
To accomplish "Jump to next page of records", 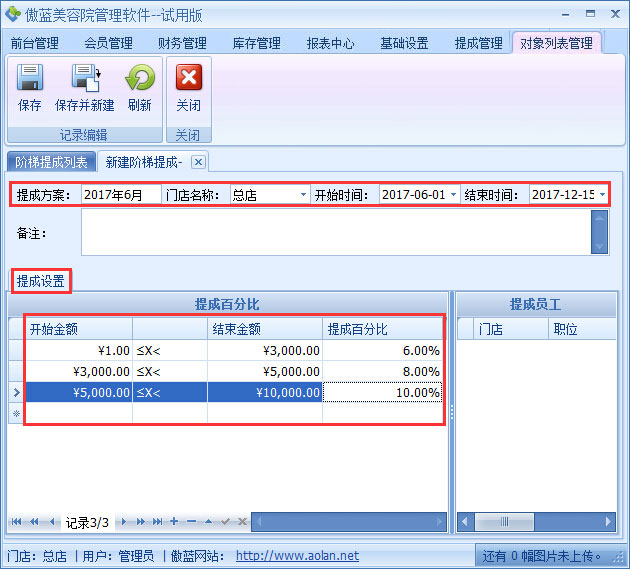I will [140, 522].
